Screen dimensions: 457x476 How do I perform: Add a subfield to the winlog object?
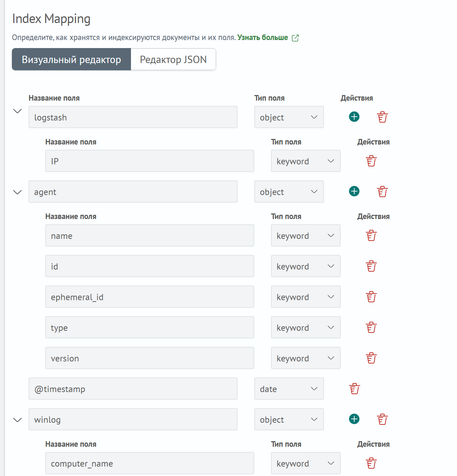[354, 419]
